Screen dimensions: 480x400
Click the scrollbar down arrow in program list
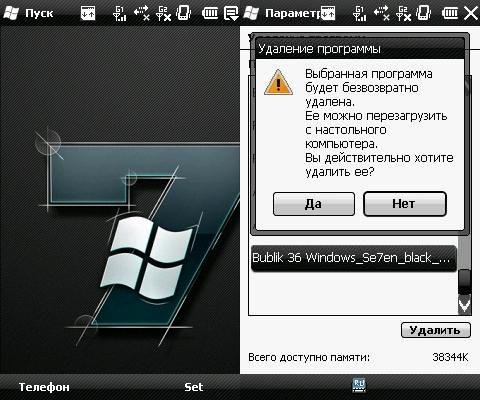tap(465, 305)
